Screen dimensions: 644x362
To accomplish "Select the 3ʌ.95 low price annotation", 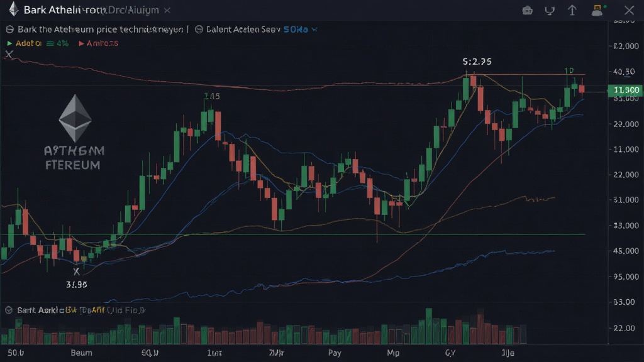I will tap(76, 285).
